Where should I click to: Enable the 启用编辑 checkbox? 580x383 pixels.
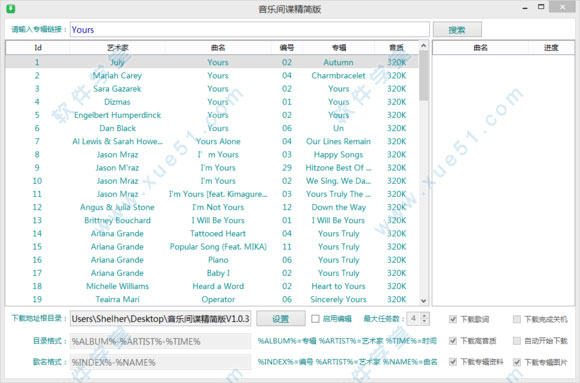point(315,319)
